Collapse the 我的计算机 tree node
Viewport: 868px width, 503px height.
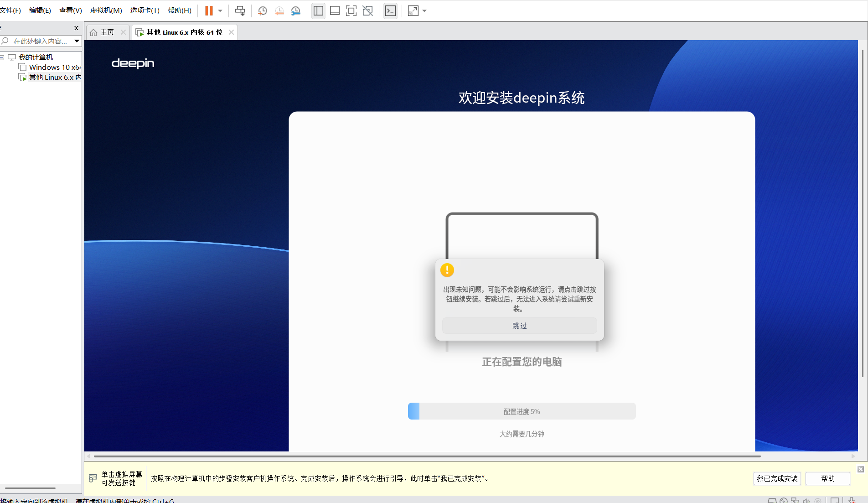coord(2,57)
